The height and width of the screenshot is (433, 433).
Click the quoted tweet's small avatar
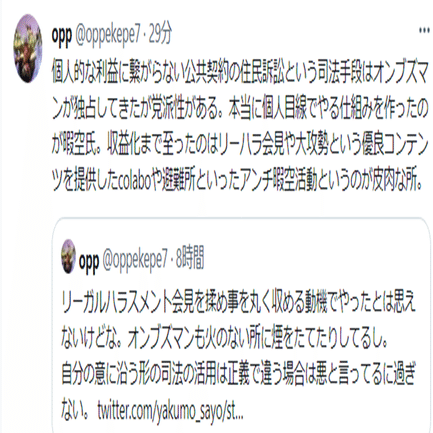[68, 256]
